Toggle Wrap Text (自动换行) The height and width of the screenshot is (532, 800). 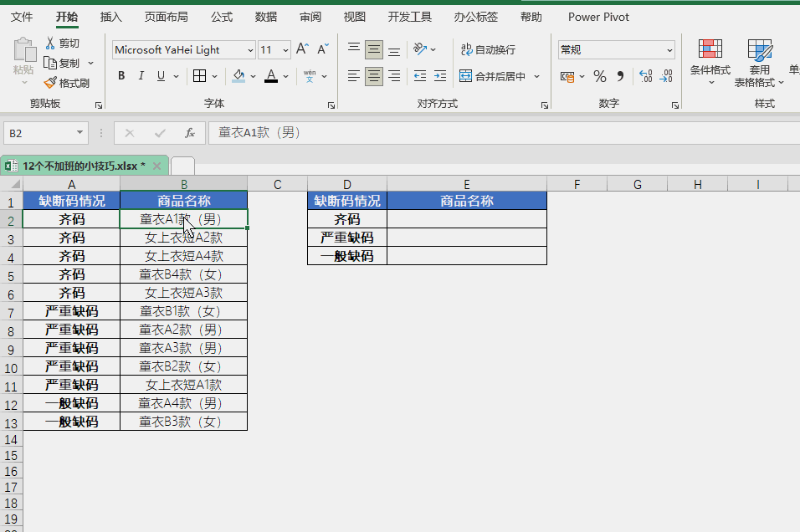(x=489, y=50)
